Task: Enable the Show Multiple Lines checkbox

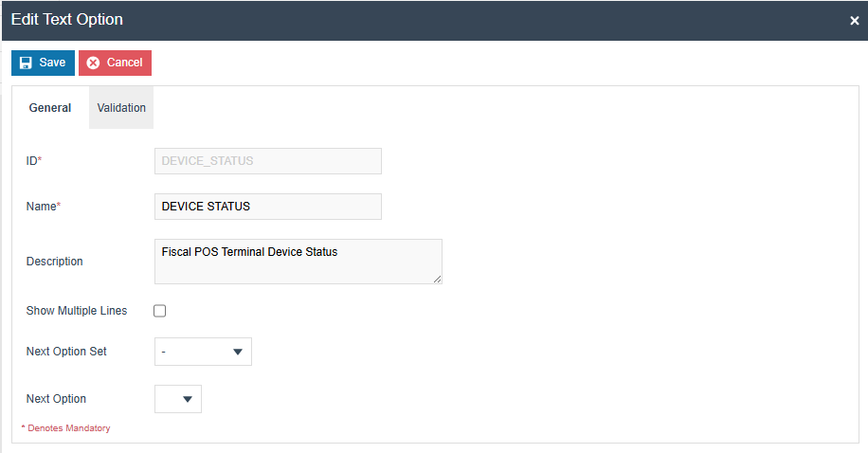Action: (160, 311)
